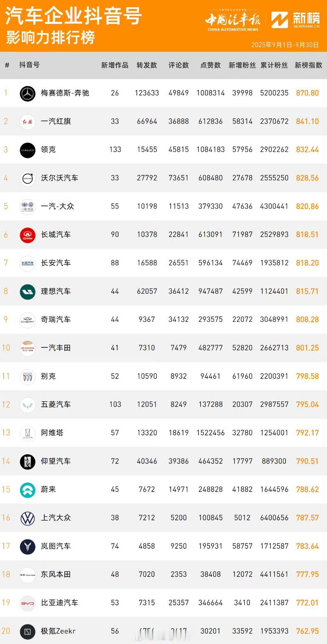Click the Volkswagen logo beside 上汽大众
Viewport: 327px width, 644px height.
coord(28,518)
